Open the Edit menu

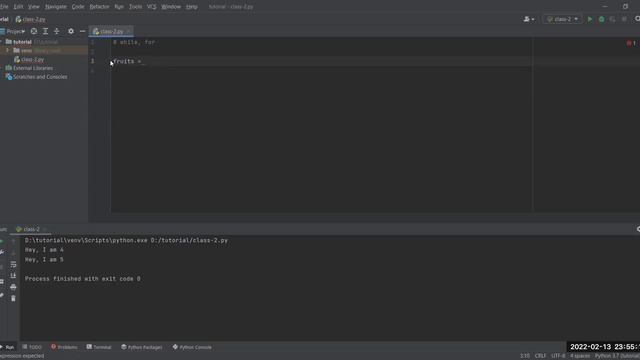click(18, 7)
